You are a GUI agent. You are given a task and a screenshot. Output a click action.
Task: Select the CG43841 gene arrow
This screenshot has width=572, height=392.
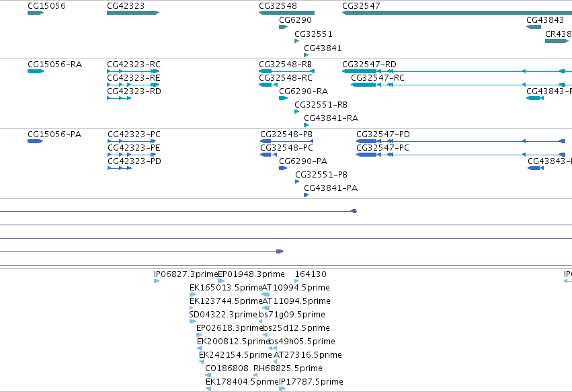click(307, 55)
